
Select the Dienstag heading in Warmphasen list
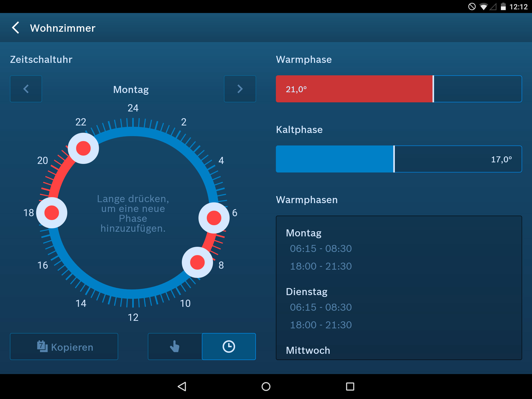click(307, 291)
